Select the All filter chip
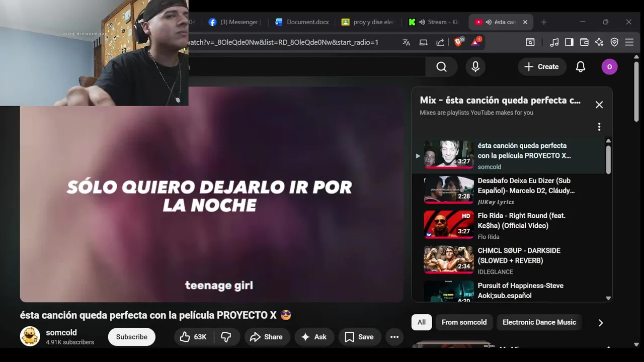The width and height of the screenshot is (644, 362). coord(422,322)
